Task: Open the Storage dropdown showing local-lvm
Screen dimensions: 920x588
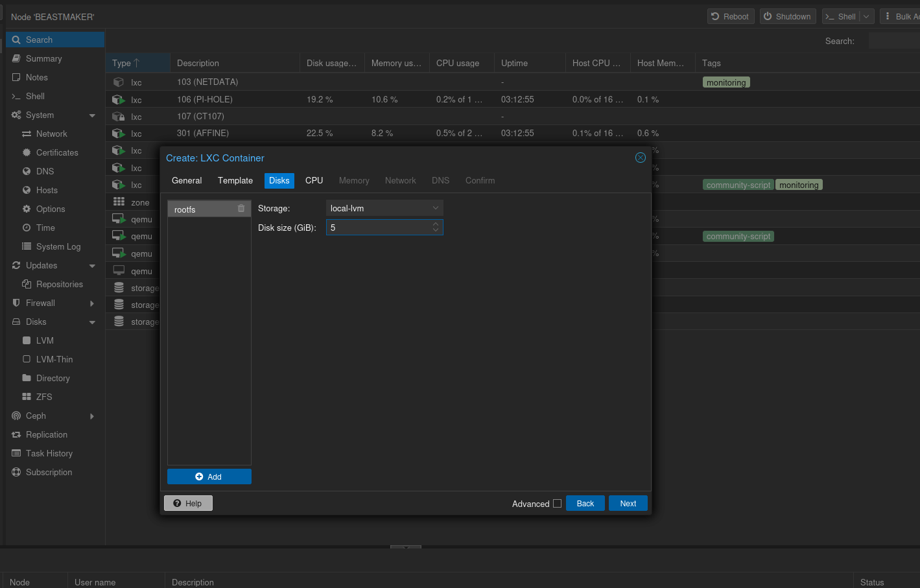Action: (384, 208)
